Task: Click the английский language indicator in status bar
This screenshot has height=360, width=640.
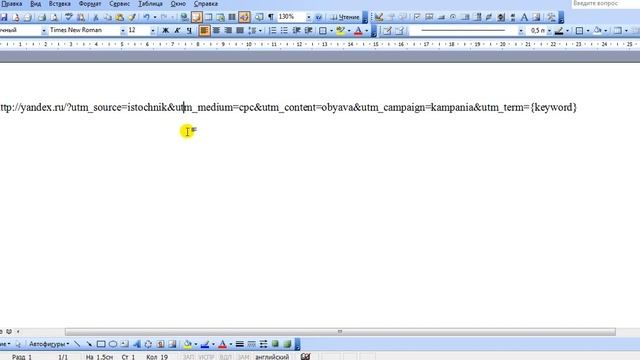Action: tap(272, 357)
